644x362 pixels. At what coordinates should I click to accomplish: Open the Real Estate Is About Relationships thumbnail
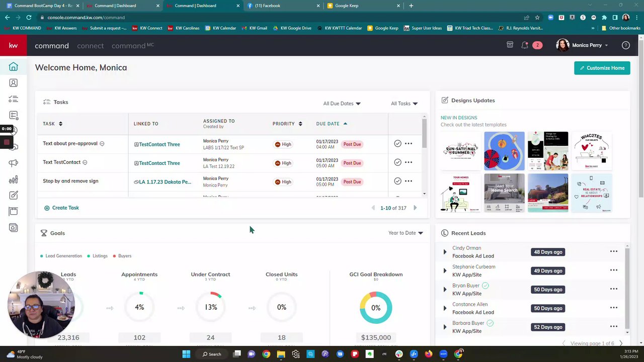pos(592,193)
